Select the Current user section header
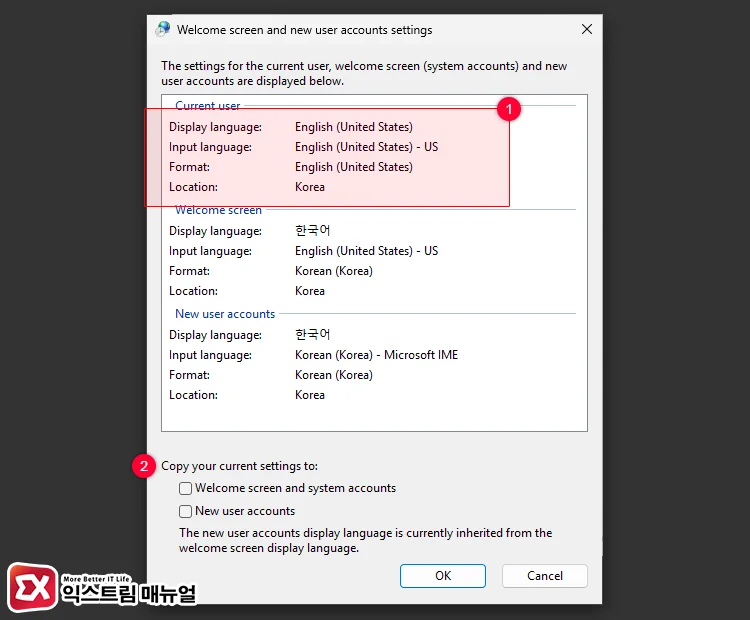This screenshot has width=750, height=620. point(207,106)
